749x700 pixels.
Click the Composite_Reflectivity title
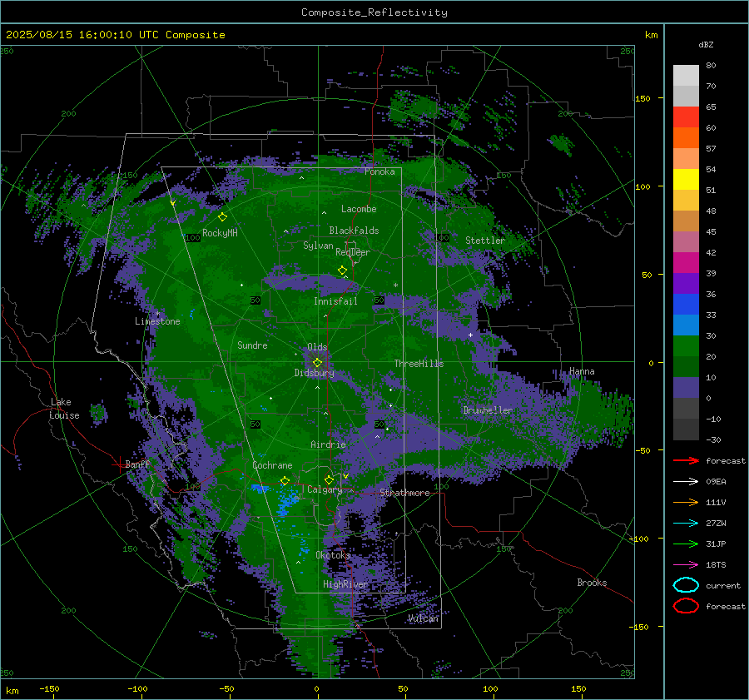tap(374, 12)
